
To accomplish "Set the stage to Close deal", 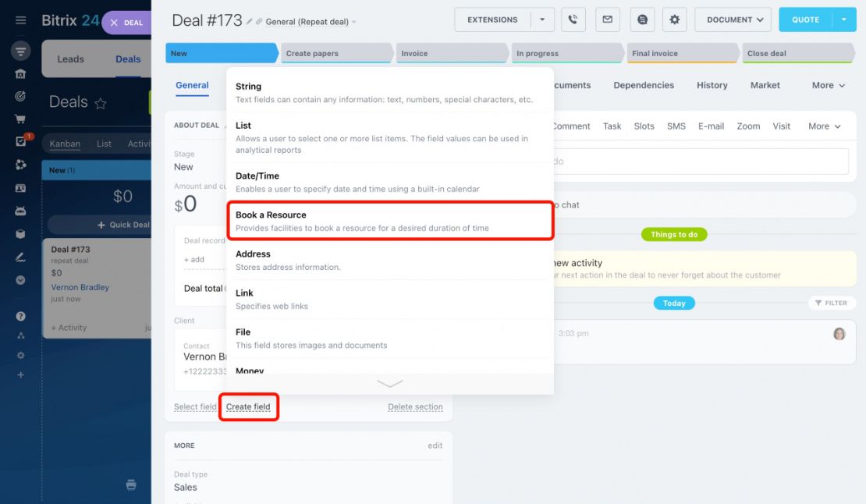I will tap(798, 53).
